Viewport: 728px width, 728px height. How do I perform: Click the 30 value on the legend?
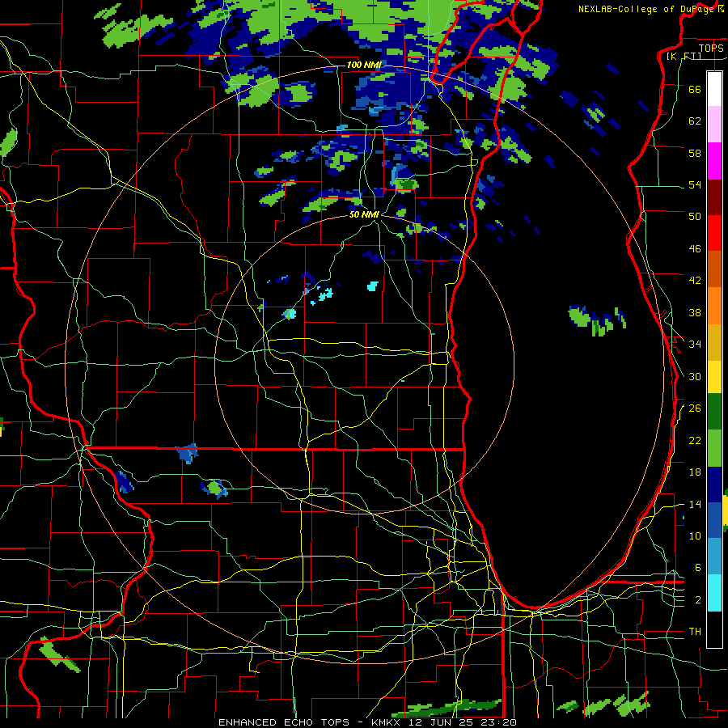[695, 376]
